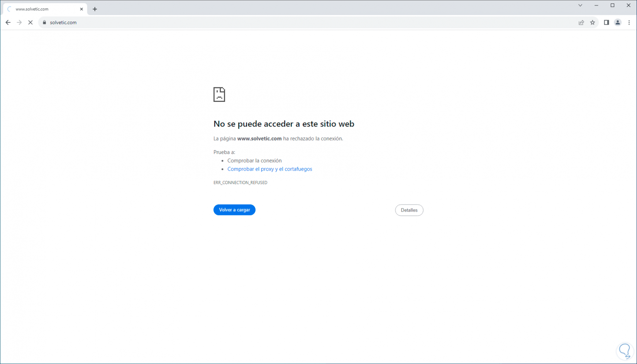Bookmark this tab with the star icon

pos(593,22)
